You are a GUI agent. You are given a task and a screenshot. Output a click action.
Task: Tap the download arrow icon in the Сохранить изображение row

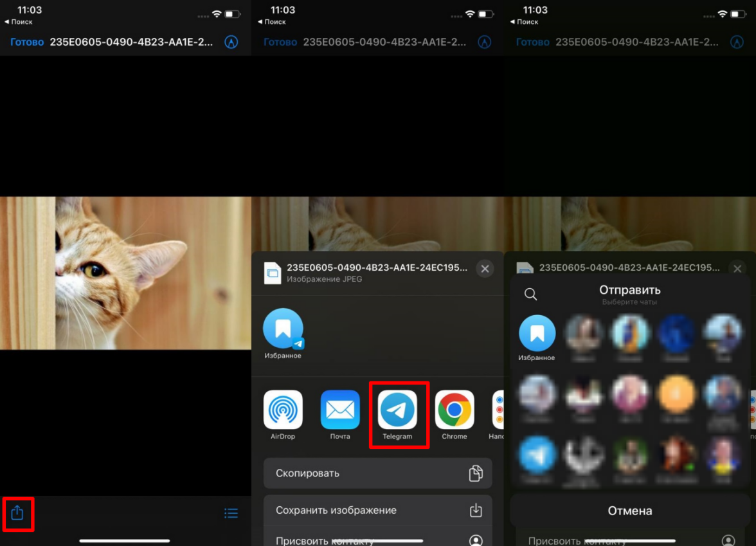(x=476, y=510)
